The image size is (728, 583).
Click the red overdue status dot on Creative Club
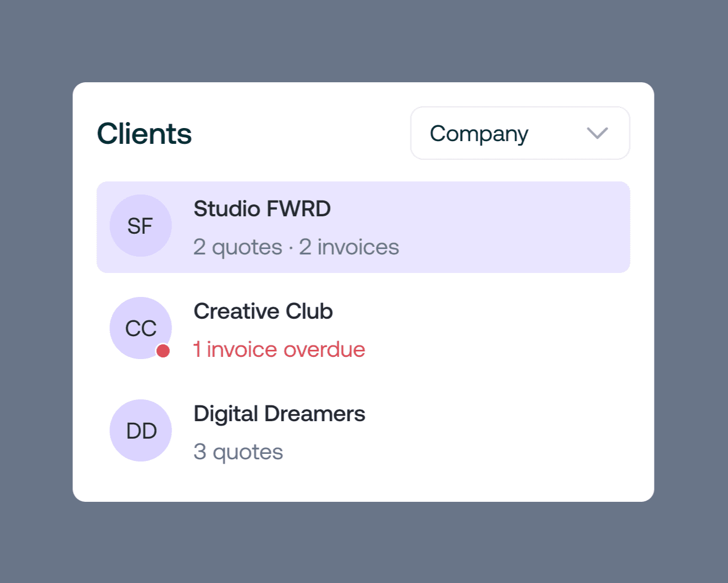pos(163,351)
